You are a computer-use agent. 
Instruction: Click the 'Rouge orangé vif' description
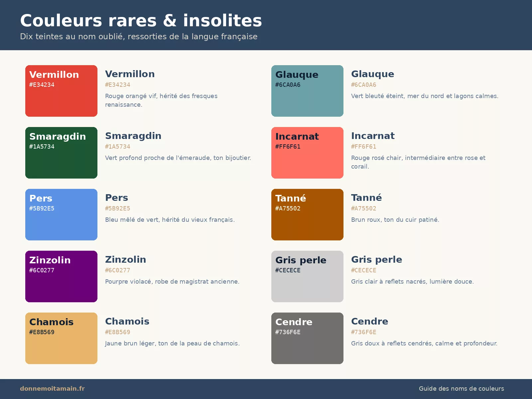[x=161, y=100]
